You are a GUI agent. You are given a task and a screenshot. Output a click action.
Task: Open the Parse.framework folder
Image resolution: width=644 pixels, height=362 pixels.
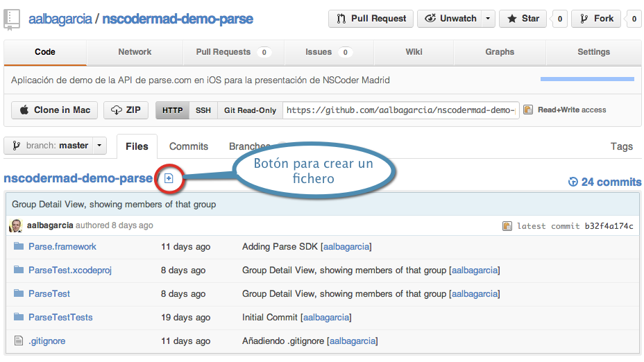click(x=62, y=246)
